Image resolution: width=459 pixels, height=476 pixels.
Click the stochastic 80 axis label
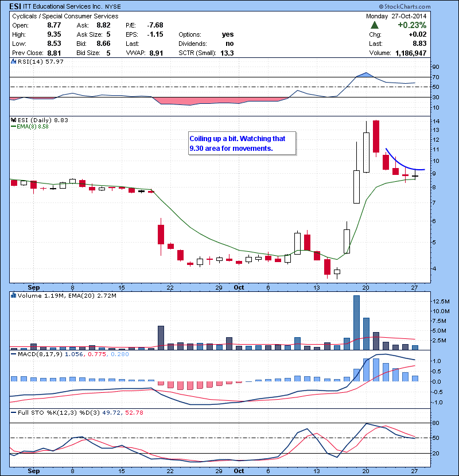[436, 423]
